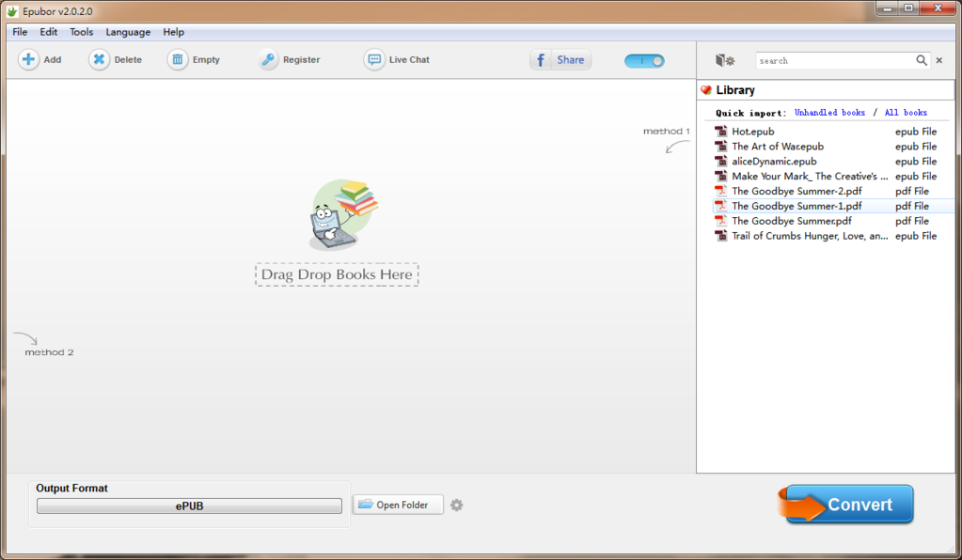Screen dimensions: 962x560
Task: Click the search magnifier icon
Action: point(922,60)
